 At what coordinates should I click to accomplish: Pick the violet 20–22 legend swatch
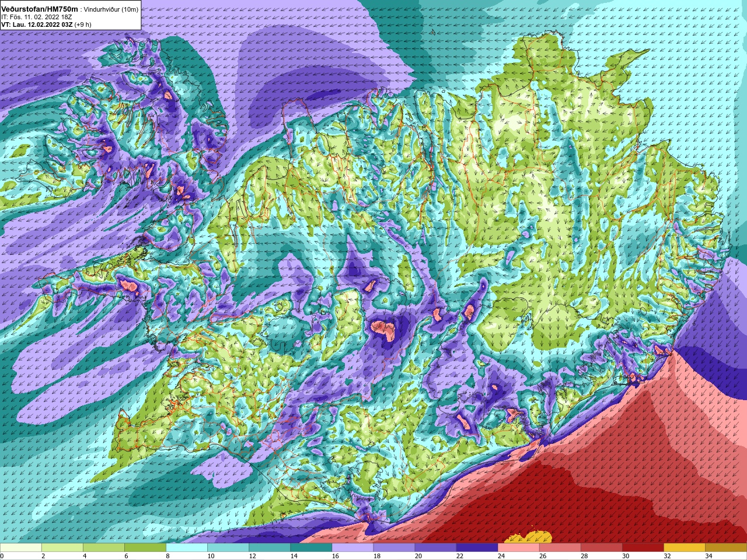click(x=435, y=548)
